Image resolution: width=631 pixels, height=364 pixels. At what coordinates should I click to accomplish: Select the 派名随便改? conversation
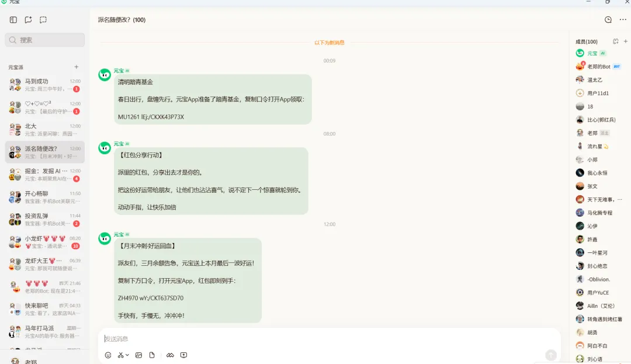[44, 152]
